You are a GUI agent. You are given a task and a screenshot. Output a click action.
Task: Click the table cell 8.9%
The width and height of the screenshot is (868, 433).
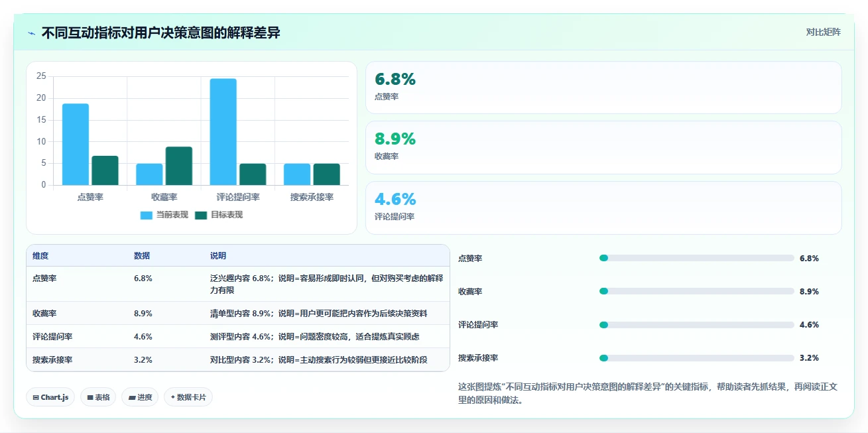point(143,313)
